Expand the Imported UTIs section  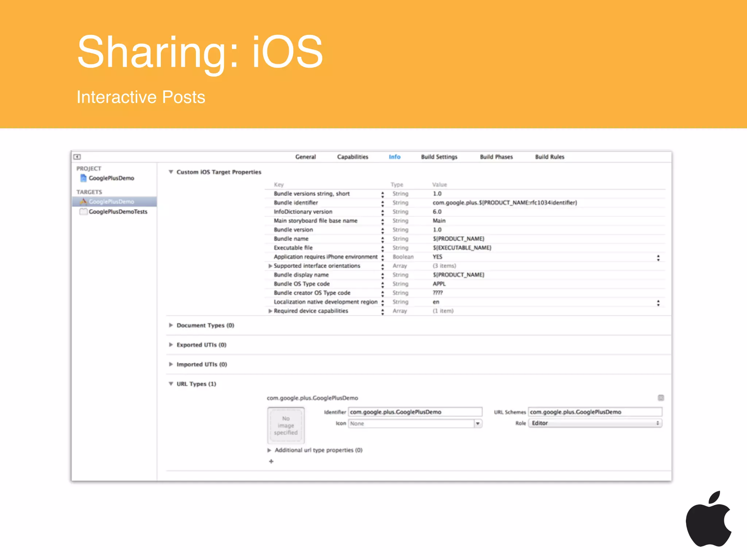pos(171,364)
